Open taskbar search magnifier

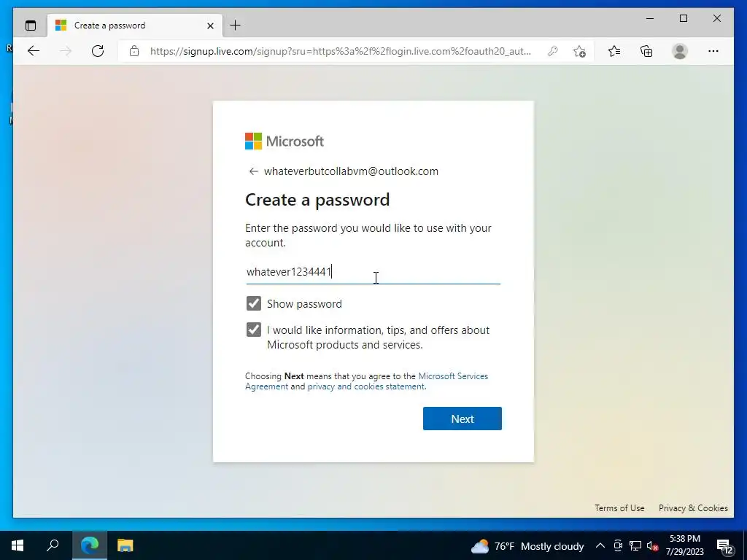point(53,545)
